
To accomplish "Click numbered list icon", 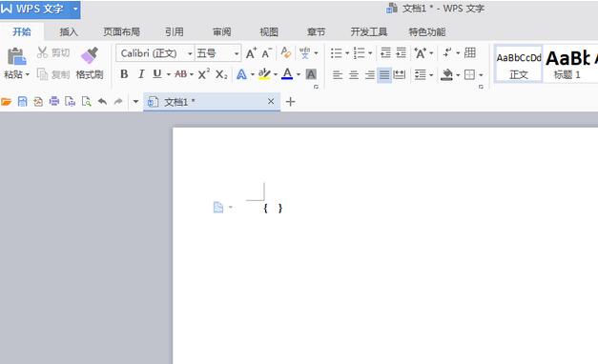I will [359, 53].
